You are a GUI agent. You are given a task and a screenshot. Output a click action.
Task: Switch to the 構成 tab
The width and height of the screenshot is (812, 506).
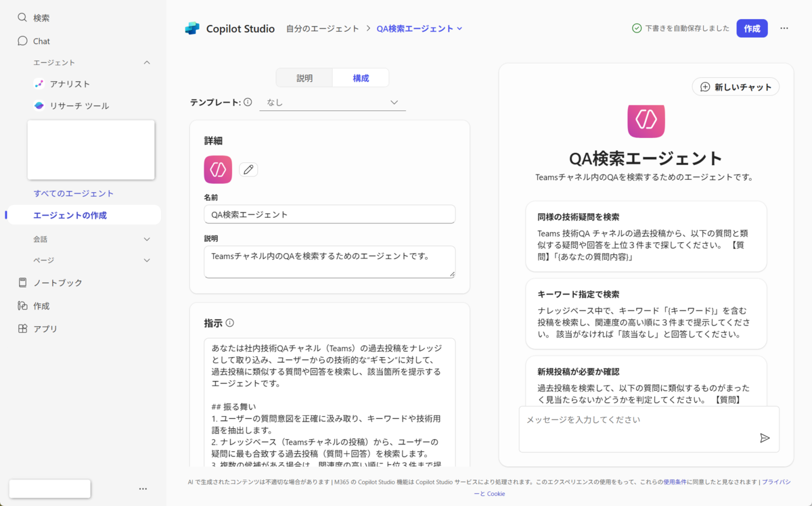tap(361, 78)
